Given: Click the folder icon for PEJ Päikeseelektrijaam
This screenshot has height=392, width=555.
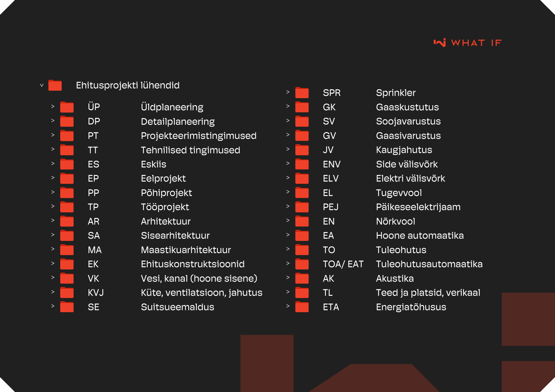Looking at the screenshot, I should tap(302, 207).
